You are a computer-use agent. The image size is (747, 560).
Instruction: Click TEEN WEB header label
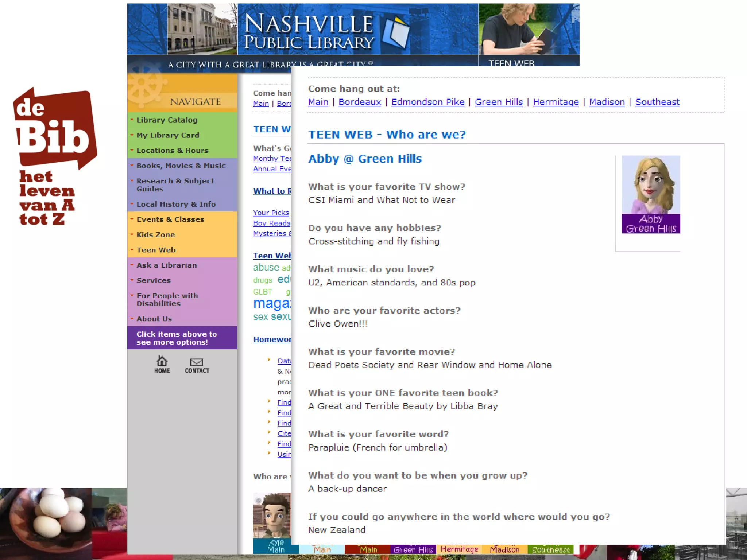[x=511, y=63]
